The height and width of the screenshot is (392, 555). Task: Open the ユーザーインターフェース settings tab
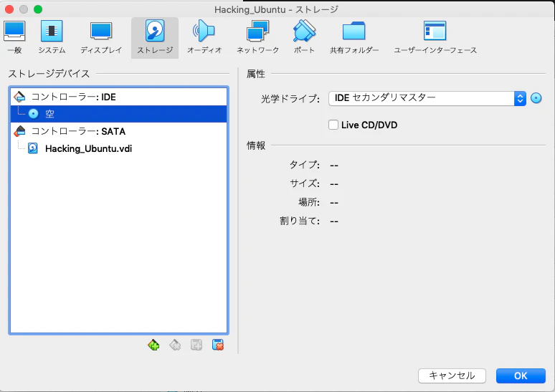coord(435,37)
